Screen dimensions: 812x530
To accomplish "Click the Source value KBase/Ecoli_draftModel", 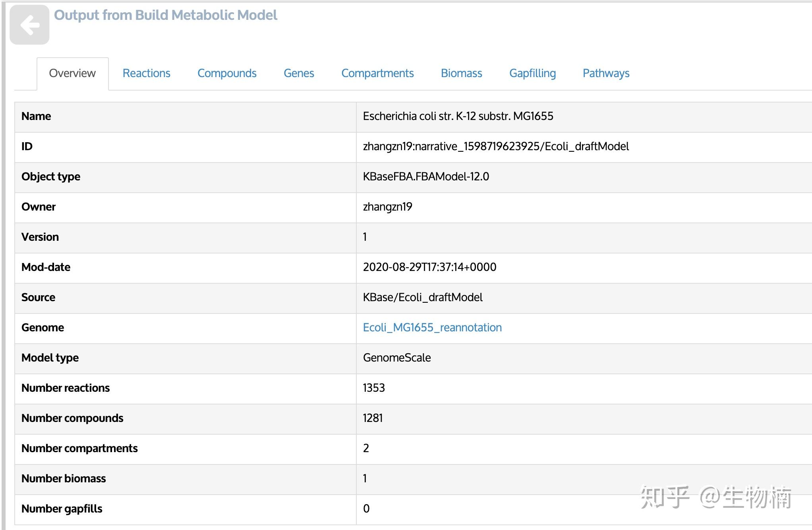I will coord(423,297).
